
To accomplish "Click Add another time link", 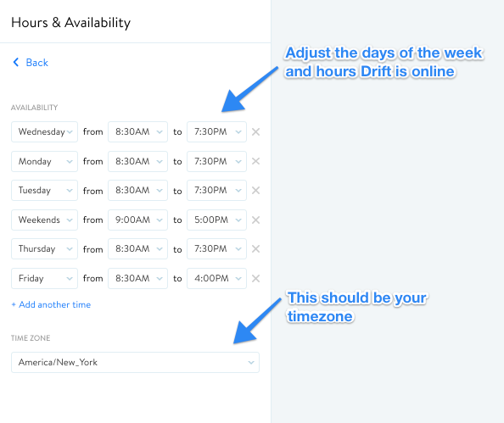I will tap(51, 304).
